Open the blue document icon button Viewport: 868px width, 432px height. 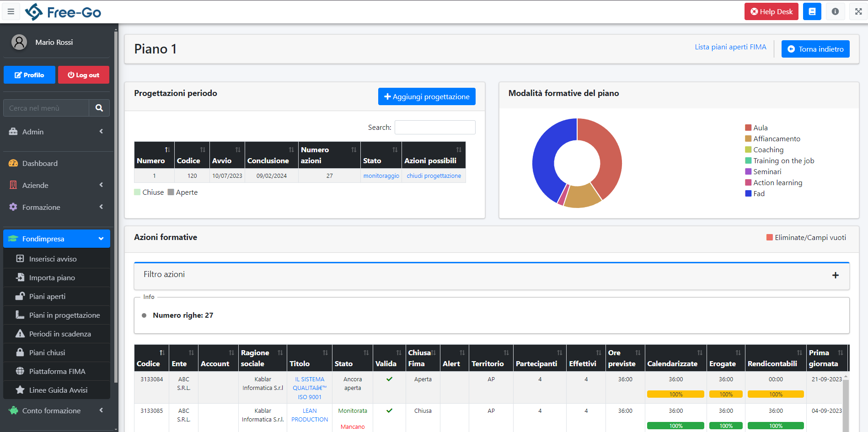coord(812,11)
